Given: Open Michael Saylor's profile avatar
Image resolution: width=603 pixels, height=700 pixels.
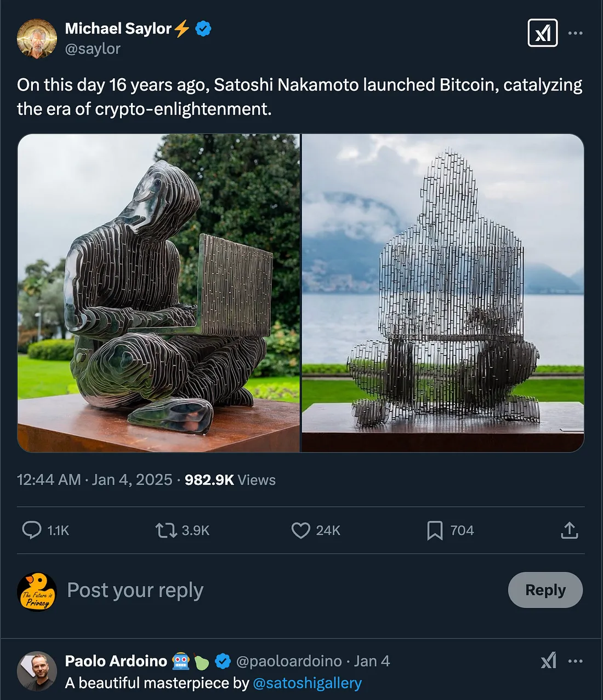Looking at the screenshot, I should 37,38.
